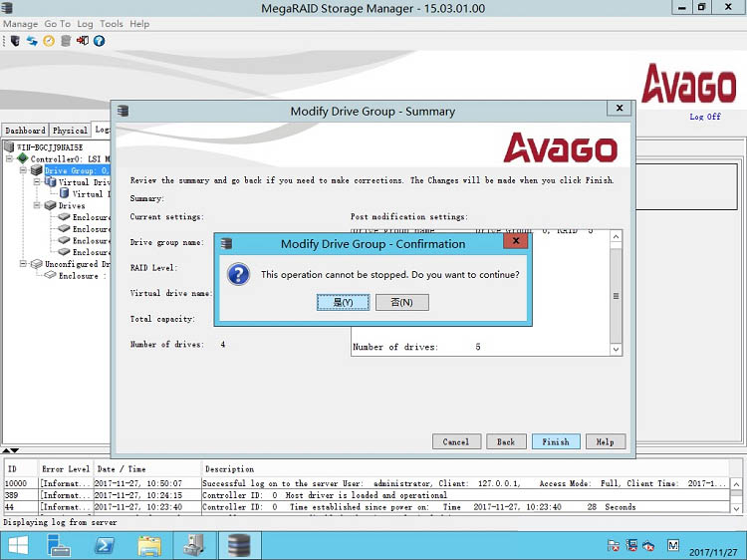
Task: Select the WIN-BGCJJ9NAI5E server tree row
Action: tap(50, 146)
